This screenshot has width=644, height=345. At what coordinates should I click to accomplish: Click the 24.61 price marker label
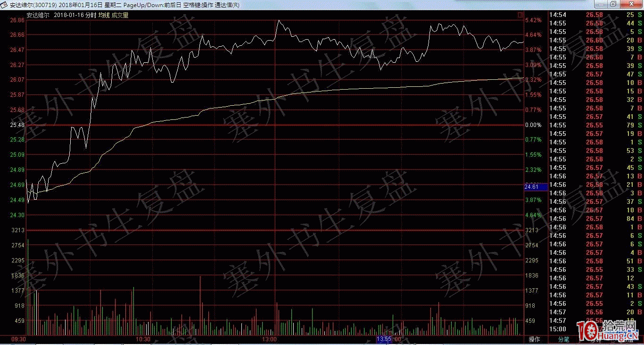pyautogui.click(x=536, y=187)
